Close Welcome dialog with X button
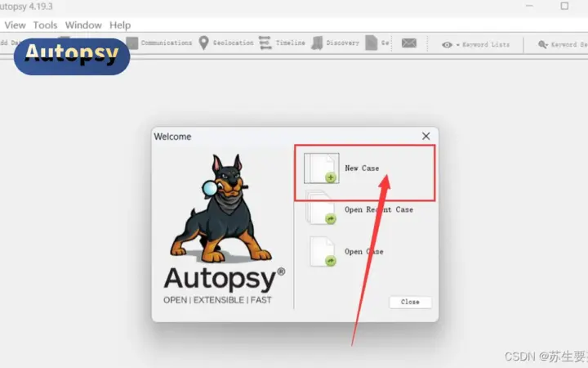This screenshot has width=588, height=368. pos(426,136)
